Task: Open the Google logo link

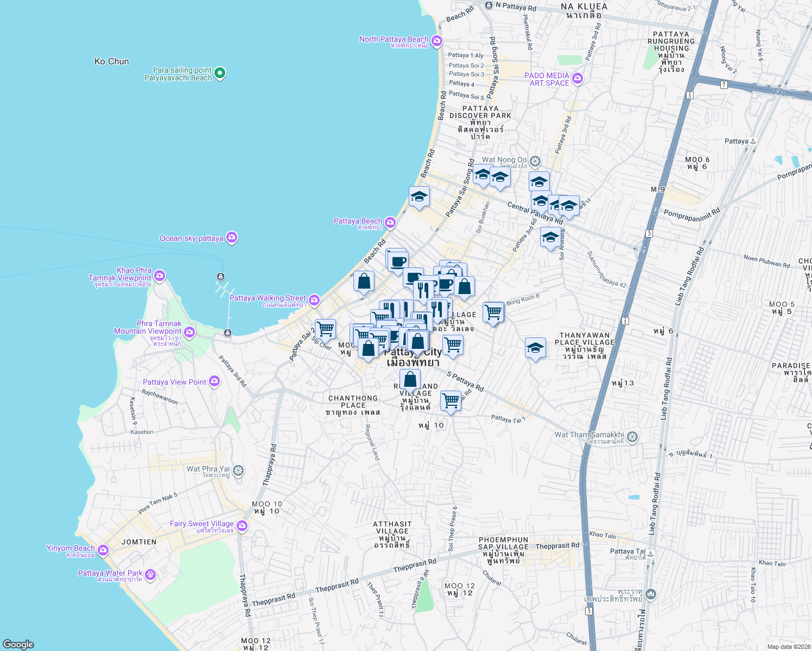Action: [x=18, y=644]
